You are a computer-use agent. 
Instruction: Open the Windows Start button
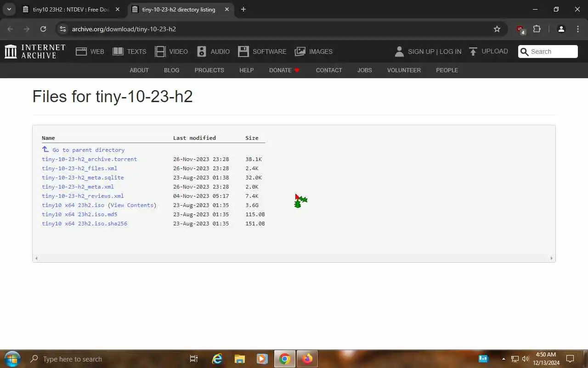coord(12,359)
